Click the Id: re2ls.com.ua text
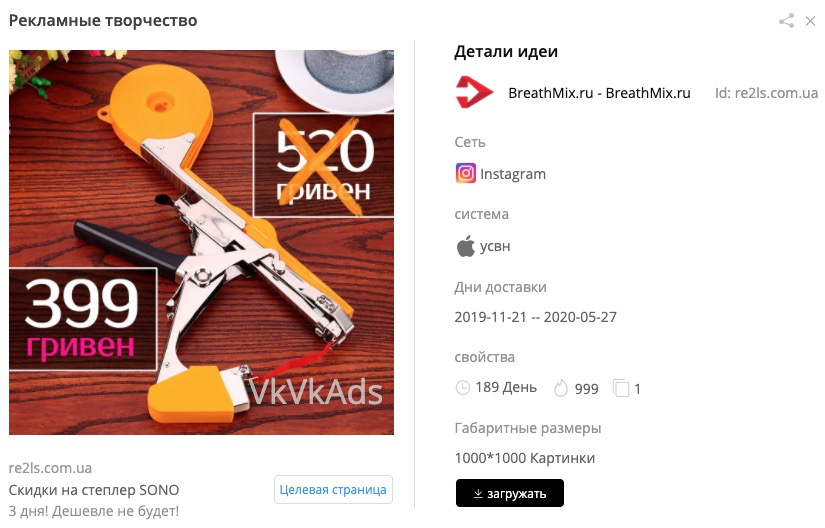This screenshot has height=528, width=825. 766,93
